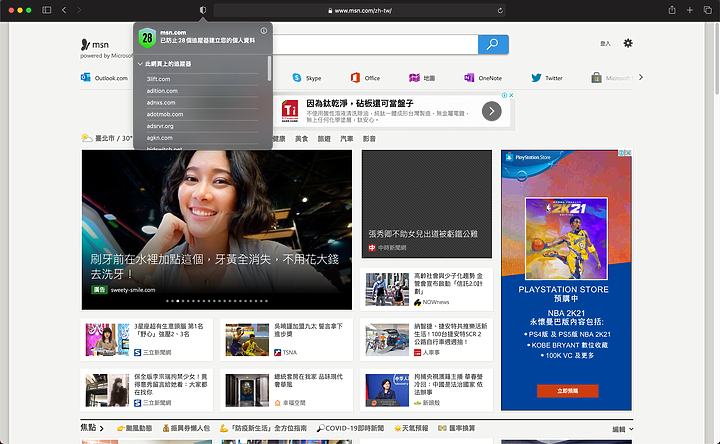Click the 立即預購 button on PlayStation ad
Viewport: 720px width, 444px height.
tap(568, 391)
